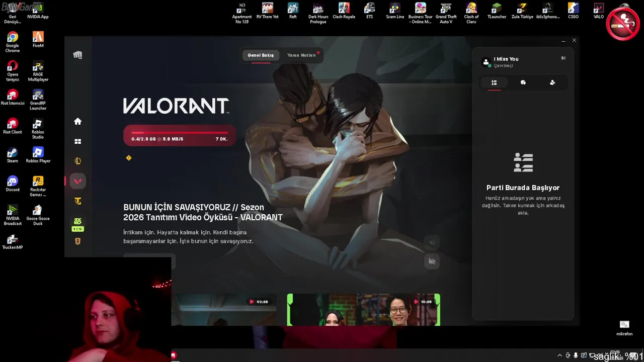Screen dimensions: 644x362
Task: Click the Çevrimiçi status text
Action: pyautogui.click(x=503, y=66)
